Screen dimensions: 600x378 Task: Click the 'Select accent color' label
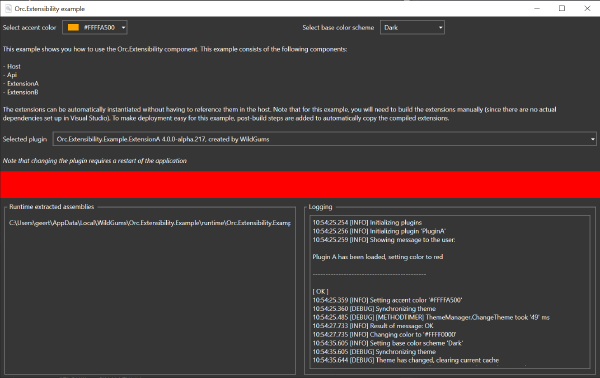(29, 28)
